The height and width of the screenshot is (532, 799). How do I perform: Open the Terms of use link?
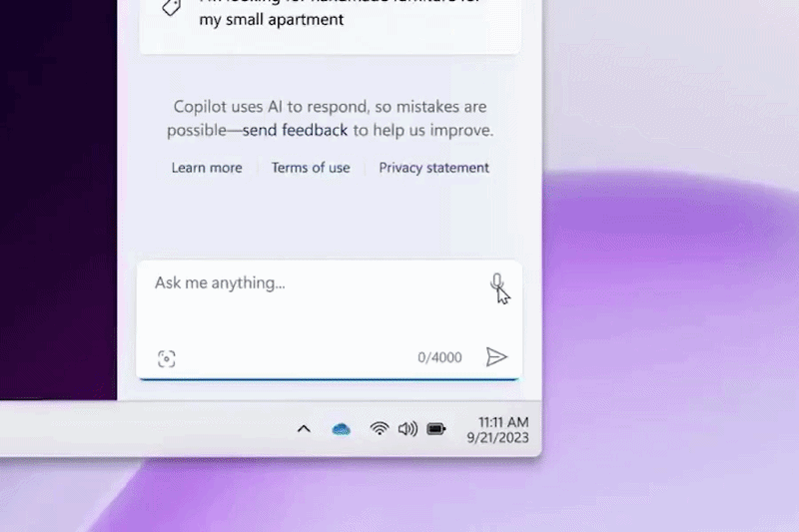(x=311, y=168)
